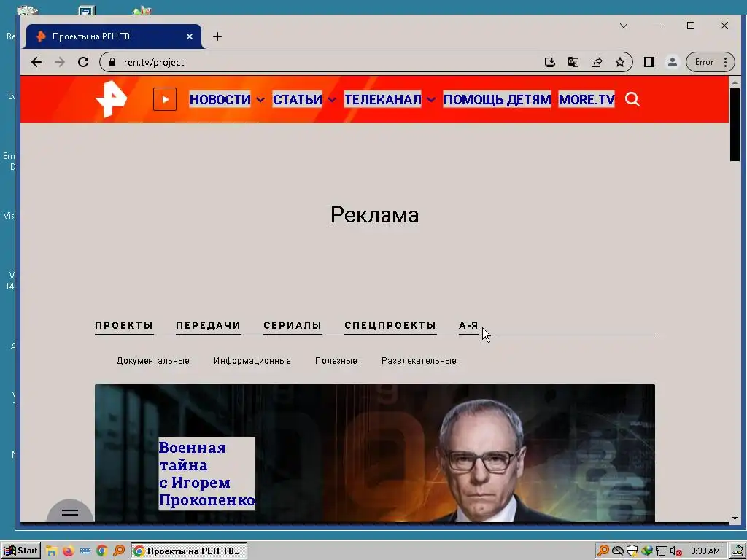This screenshot has height=560, width=747.
Task: Bookmark this page with star icon
Action: click(620, 62)
